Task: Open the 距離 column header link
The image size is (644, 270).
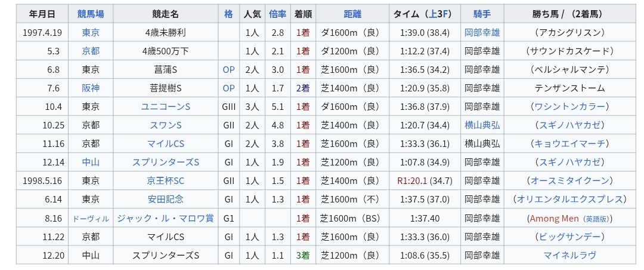Action: [x=353, y=14]
